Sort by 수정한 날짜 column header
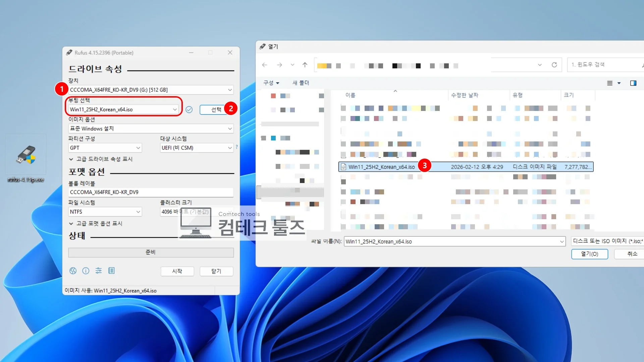 [465, 95]
